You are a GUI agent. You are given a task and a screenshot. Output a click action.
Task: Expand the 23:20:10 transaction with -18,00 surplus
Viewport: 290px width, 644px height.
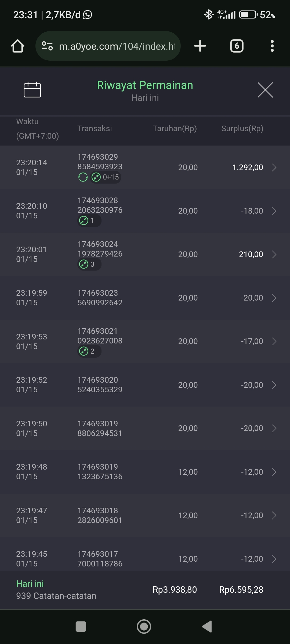tap(274, 211)
